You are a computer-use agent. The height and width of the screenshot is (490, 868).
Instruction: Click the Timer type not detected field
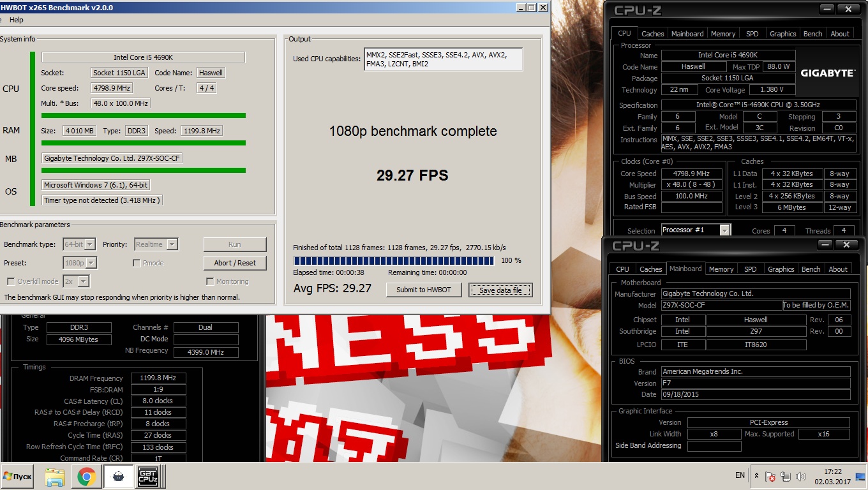[102, 200]
